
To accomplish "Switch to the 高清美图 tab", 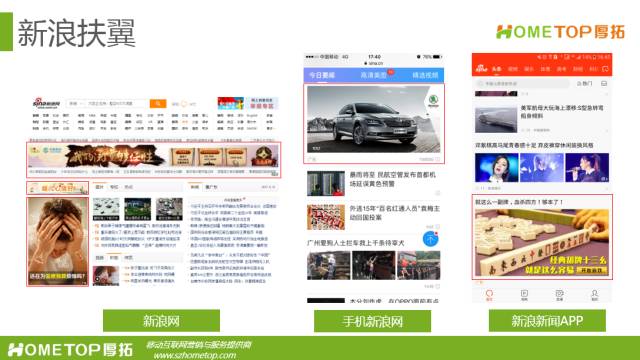I will click(x=373, y=76).
